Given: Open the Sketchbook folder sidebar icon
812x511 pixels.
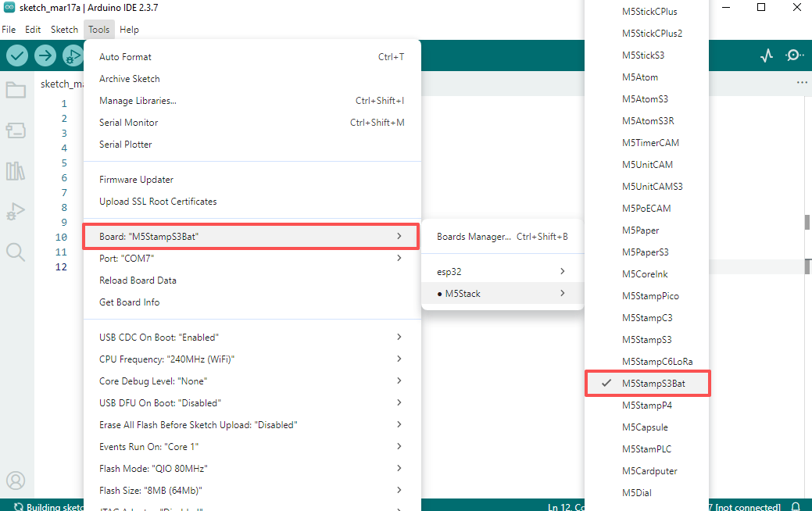Looking at the screenshot, I should [x=16, y=90].
